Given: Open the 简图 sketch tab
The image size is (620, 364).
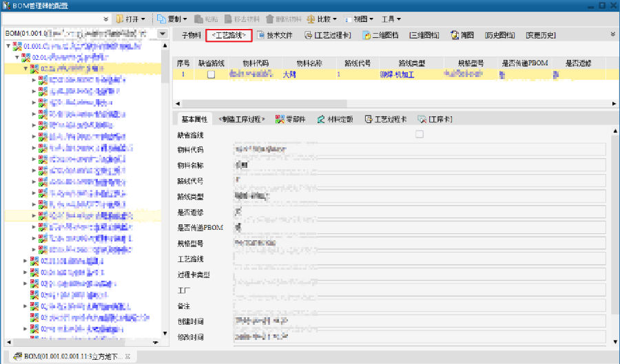Looking at the screenshot, I should coord(455,34).
